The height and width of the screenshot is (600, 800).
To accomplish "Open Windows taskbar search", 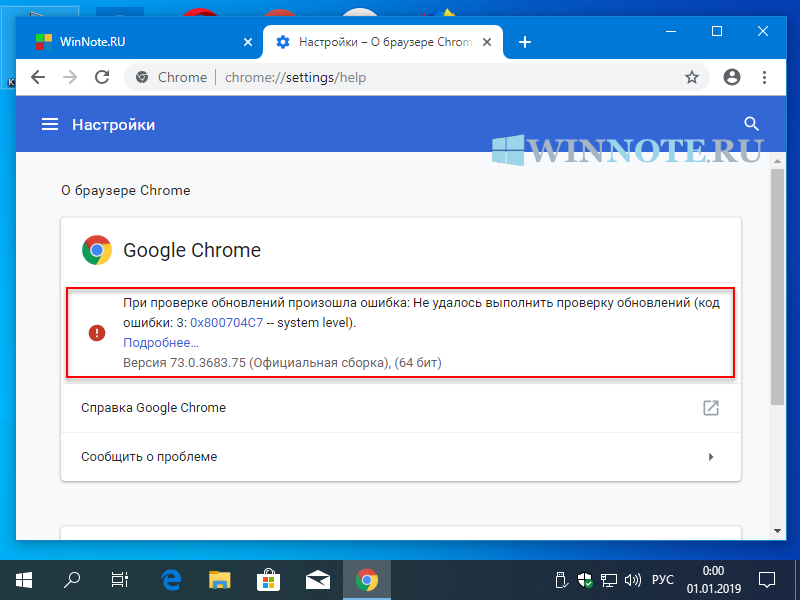I will pyautogui.click(x=72, y=580).
